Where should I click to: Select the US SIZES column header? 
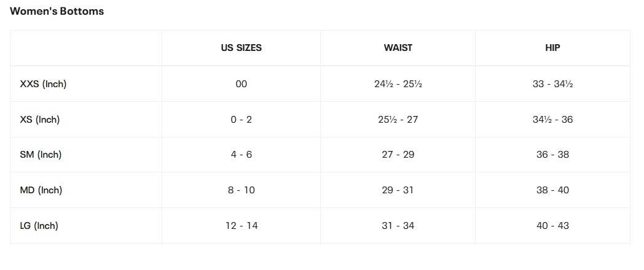coord(241,48)
